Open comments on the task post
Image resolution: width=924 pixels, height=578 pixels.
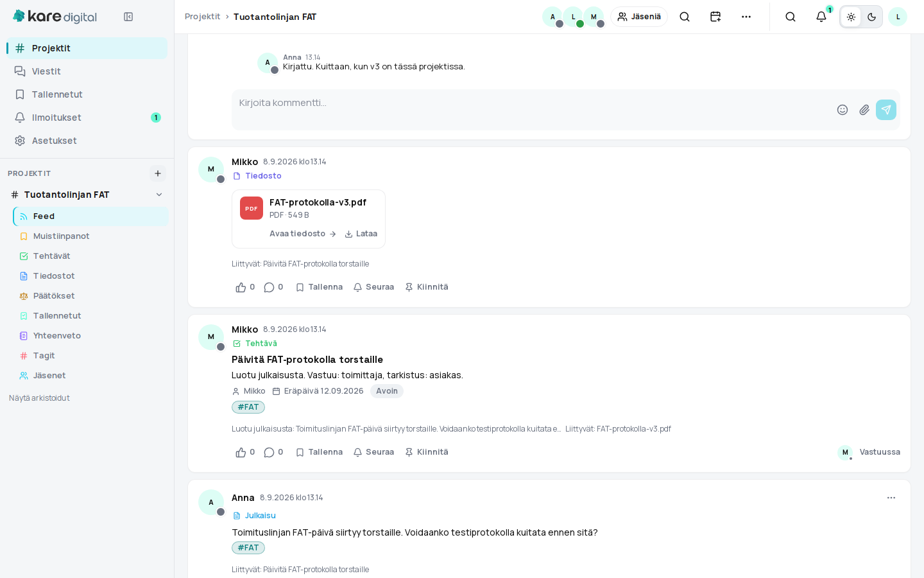coord(273,452)
